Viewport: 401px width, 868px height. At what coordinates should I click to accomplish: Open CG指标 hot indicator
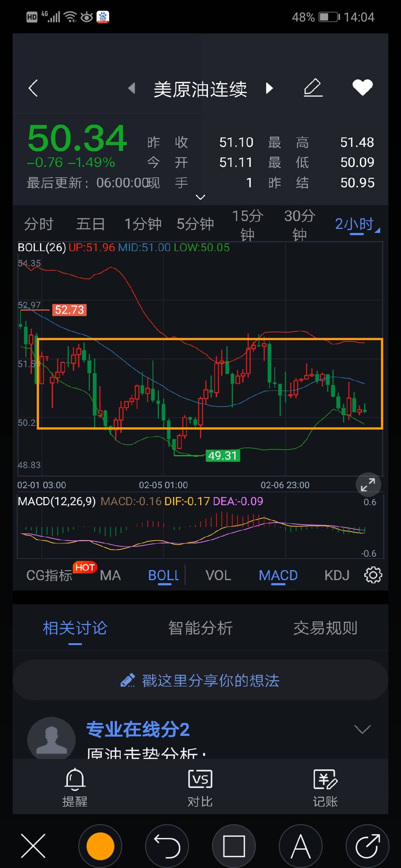tap(49, 575)
